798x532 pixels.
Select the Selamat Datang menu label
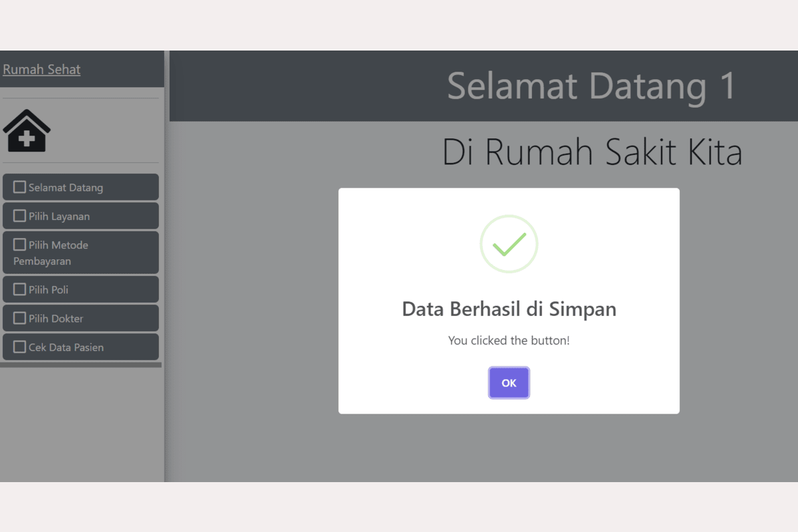[66, 188]
